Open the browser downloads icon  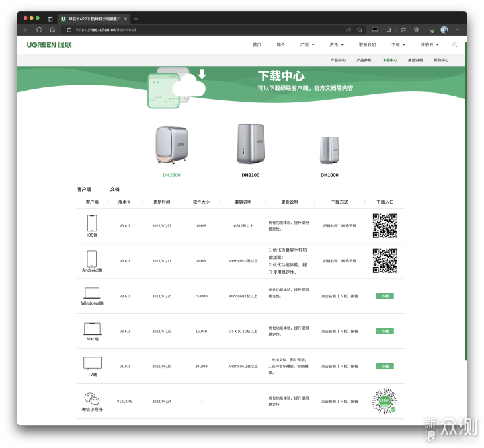(x=431, y=30)
